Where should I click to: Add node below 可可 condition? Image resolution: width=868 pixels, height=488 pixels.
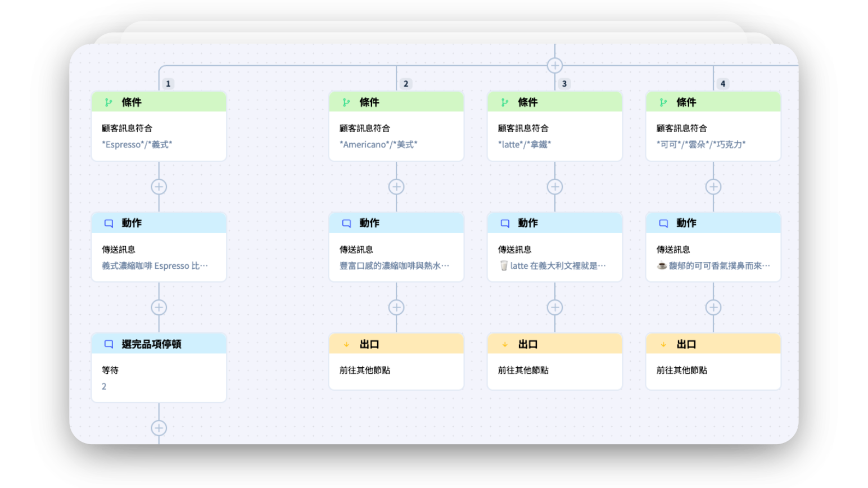(x=713, y=187)
